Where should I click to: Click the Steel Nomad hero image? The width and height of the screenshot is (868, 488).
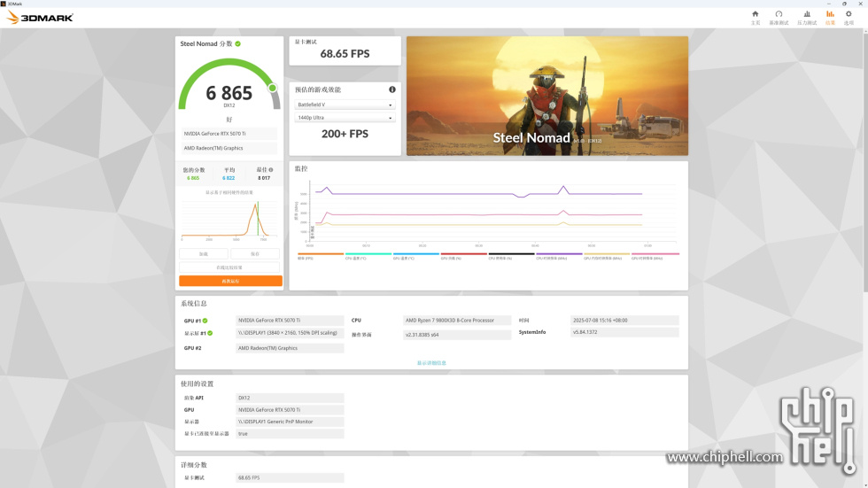547,96
